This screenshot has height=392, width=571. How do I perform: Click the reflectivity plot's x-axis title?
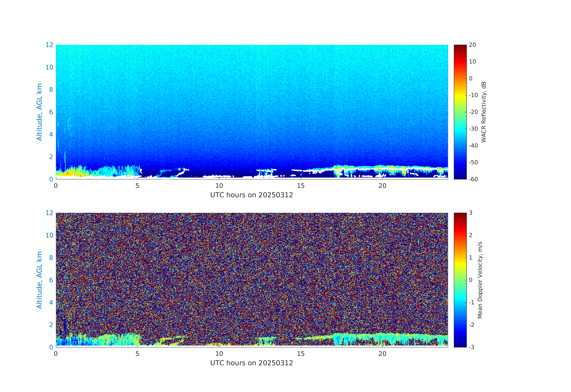click(251, 195)
